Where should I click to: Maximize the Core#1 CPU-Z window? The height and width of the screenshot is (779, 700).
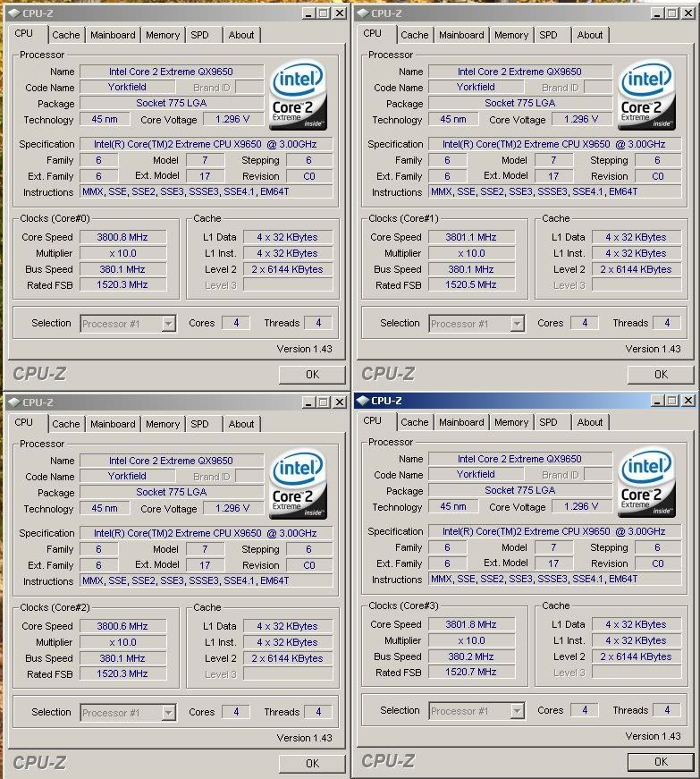pyautogui.click(x=671, y=13)
